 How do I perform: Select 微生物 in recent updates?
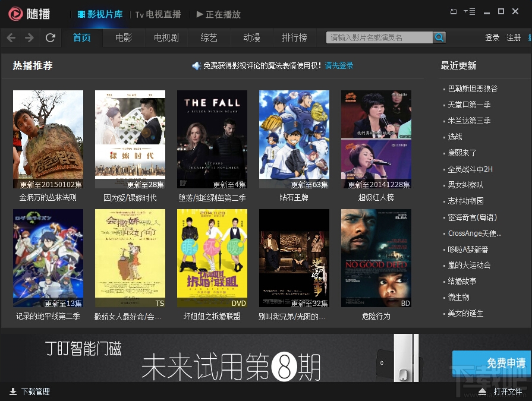458,297
